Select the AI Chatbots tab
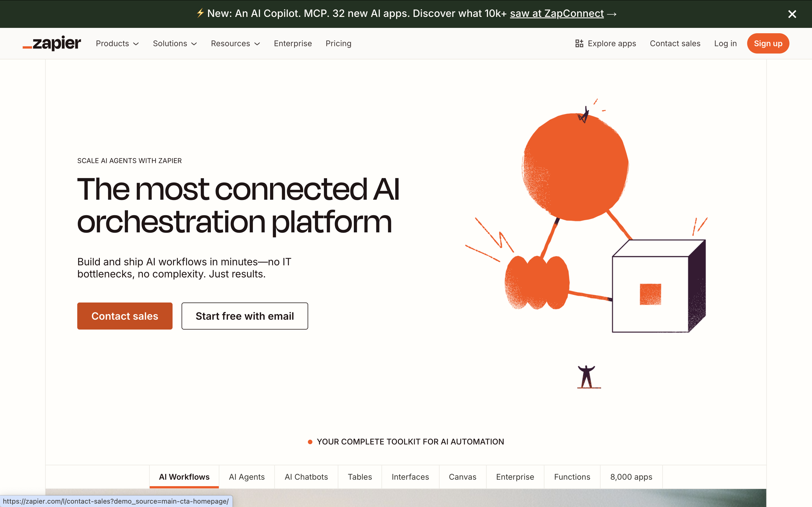 [x=306, y=477]
